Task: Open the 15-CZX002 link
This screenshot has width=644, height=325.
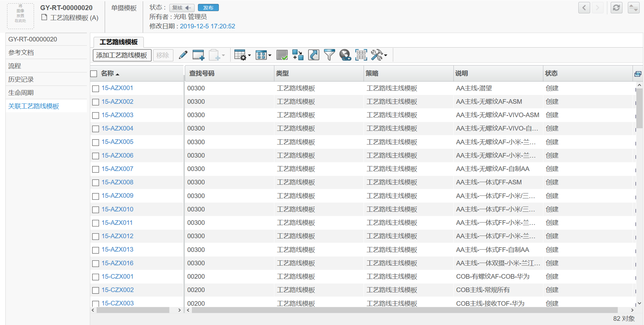Action: coord(117,290)
